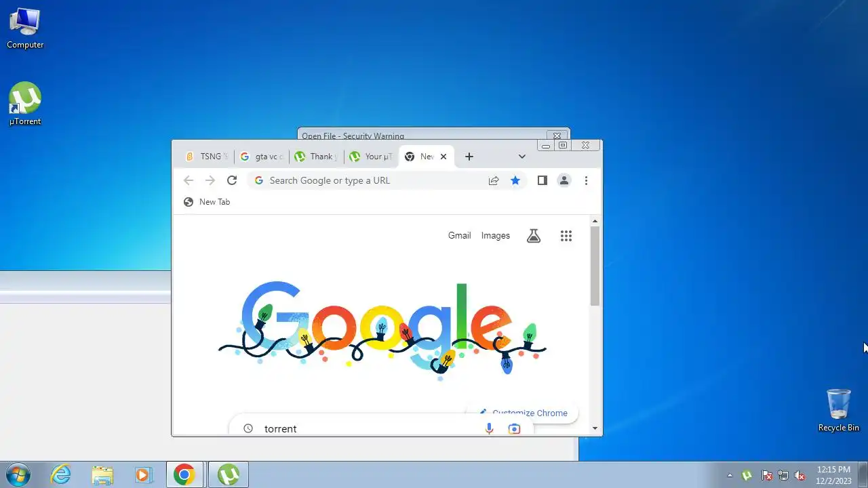The width and height of the screenshot is (868, 488).
Task: Open Google Images link
Action: point(495,235)
